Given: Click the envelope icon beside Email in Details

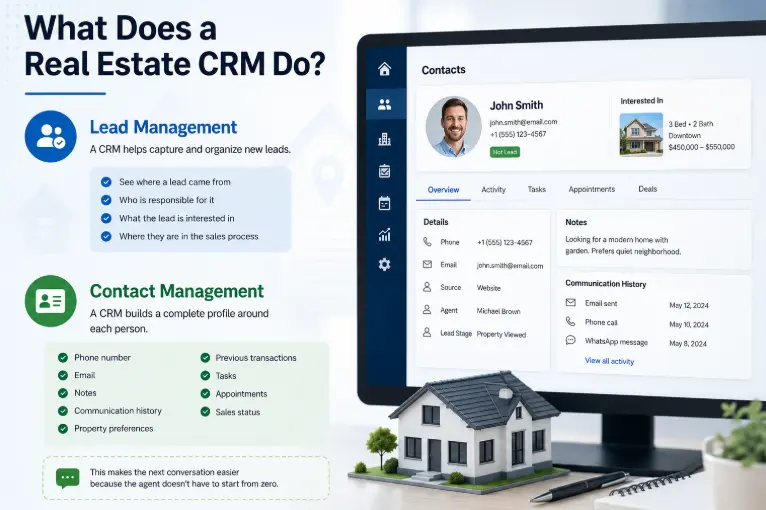Looking at the screenshot, I should (x=427, y=264).
